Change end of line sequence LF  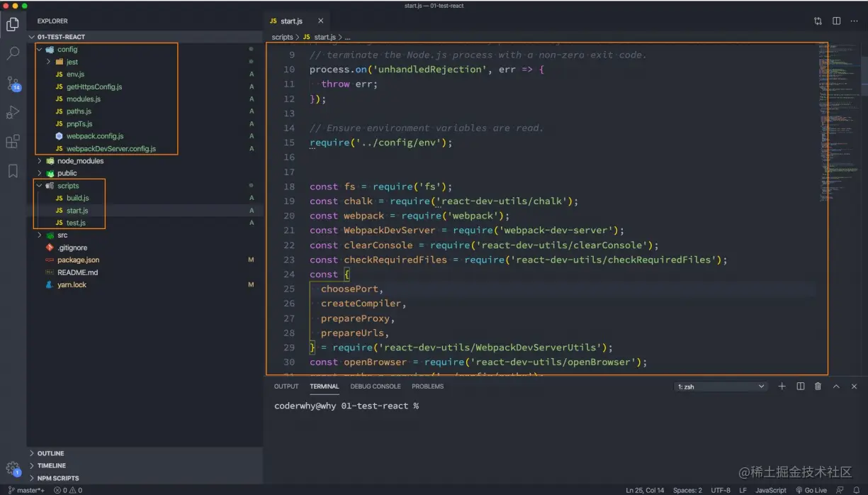click(743, 490)
